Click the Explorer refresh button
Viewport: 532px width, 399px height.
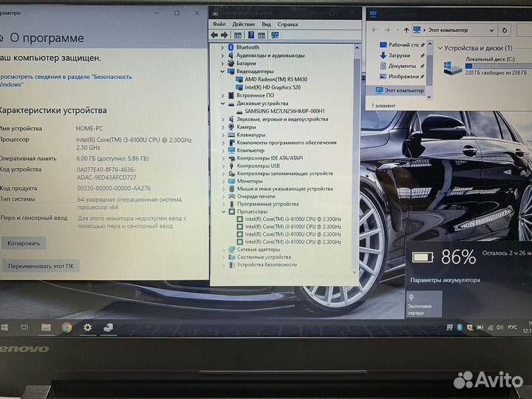click(505, 30)
